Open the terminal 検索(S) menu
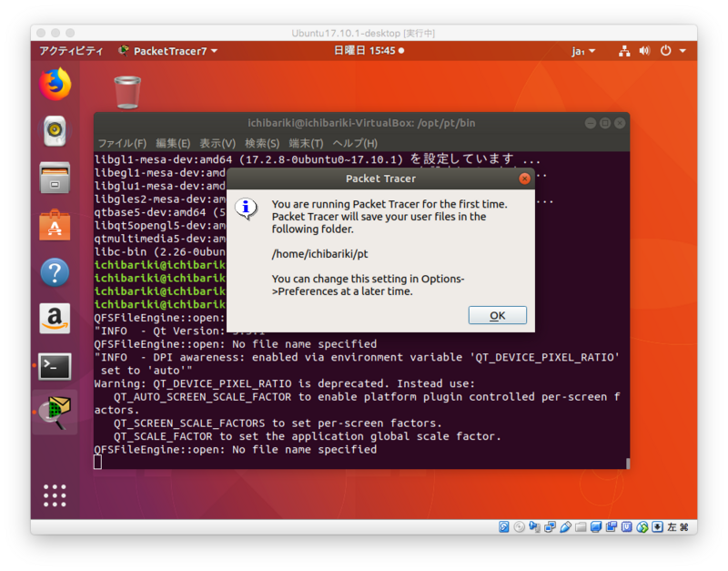Image resolution: width=728 pixels, height=571 pixels. [x=262, y=143]
